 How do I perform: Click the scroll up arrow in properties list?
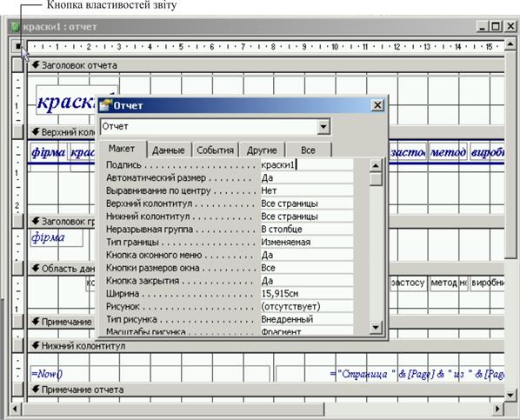[376, 165]
